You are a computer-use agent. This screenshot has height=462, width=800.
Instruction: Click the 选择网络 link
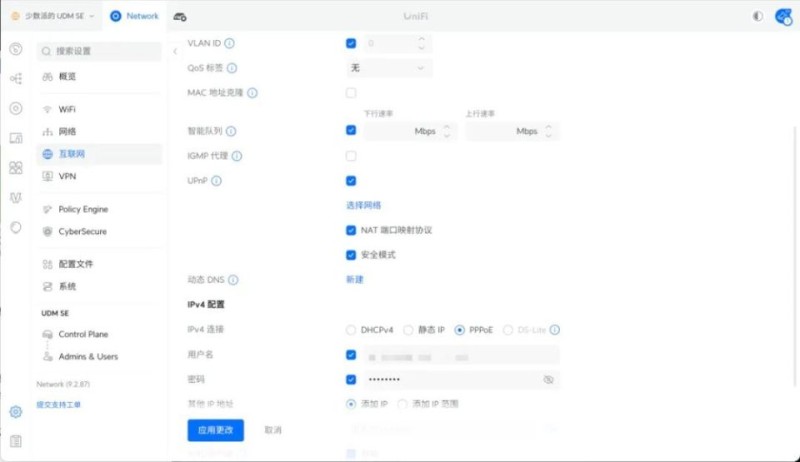coord(363,205)
